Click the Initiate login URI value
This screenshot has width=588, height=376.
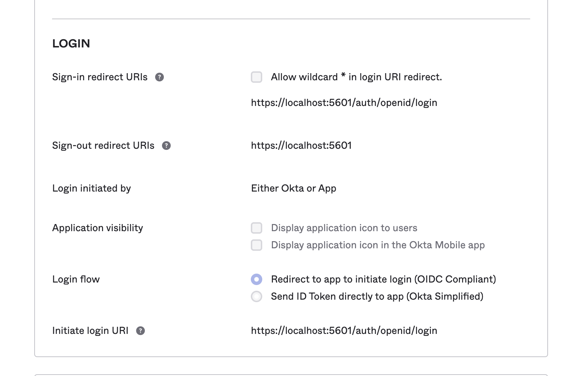344,331
